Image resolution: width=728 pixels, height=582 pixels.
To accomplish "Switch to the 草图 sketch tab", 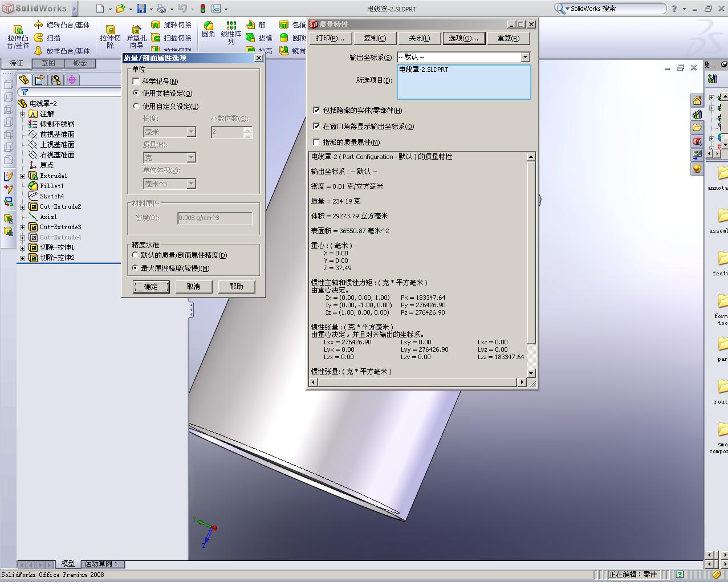I will coord(48,63).
